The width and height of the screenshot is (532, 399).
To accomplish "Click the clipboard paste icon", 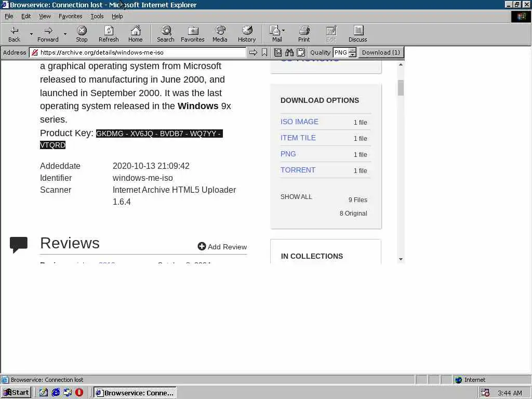I will coord(301,52).
